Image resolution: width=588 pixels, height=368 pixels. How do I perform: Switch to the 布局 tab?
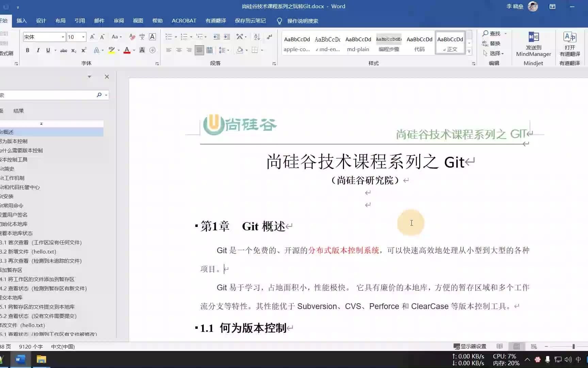60,21
